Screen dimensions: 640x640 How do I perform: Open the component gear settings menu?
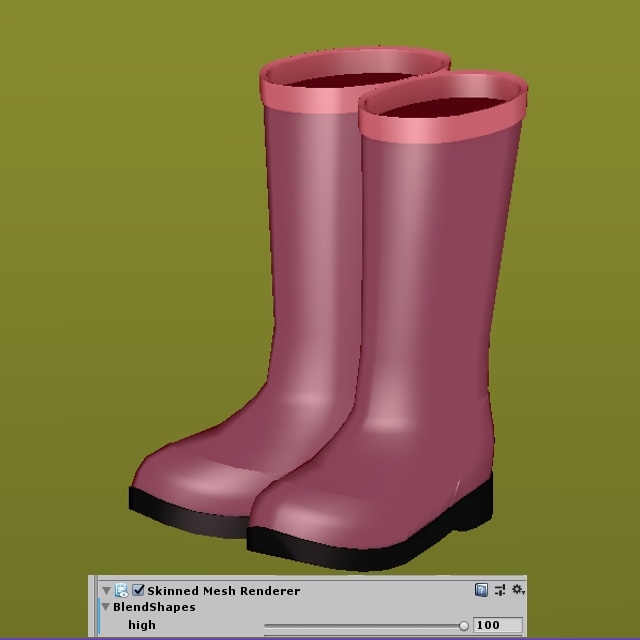[518, 589]
